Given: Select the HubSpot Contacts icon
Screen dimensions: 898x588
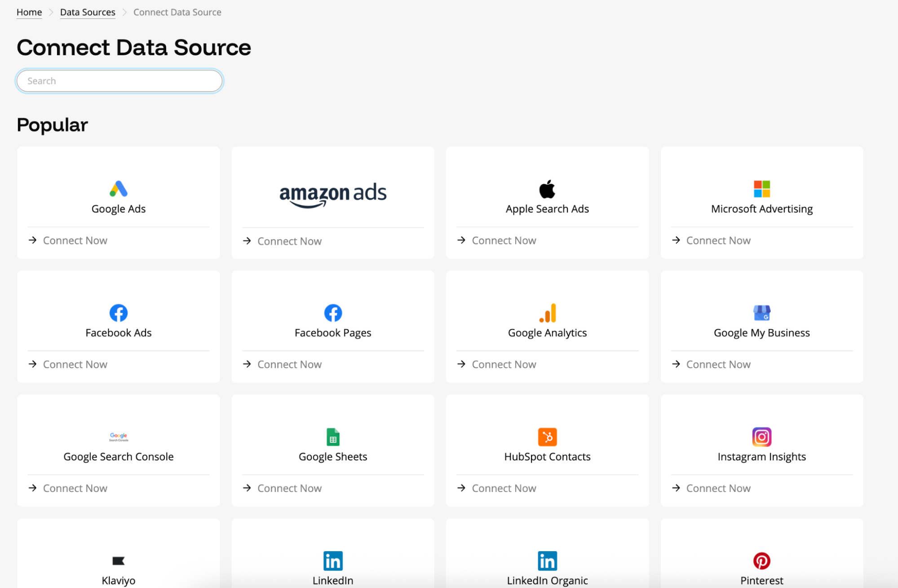Looking at the screenshot, I should coord(547,437).
